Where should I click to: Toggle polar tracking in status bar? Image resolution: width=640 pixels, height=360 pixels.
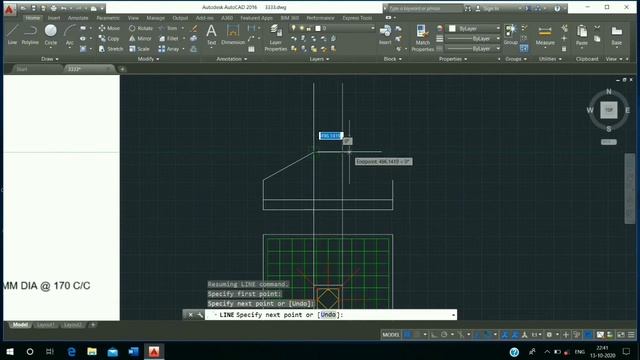click(x=444, y=335)
